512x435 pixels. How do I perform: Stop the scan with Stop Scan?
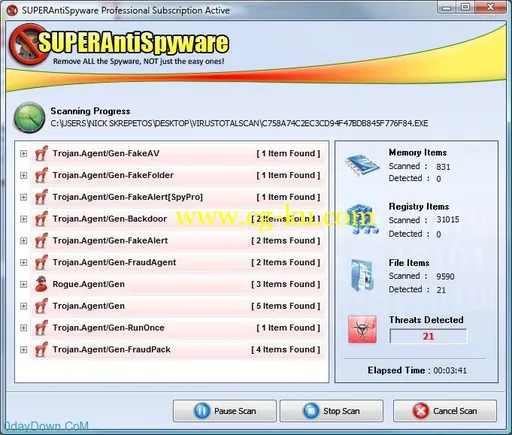[332, 411]
